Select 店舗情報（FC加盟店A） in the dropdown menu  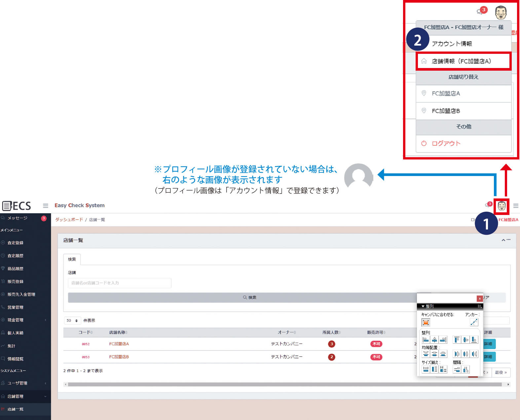(x=463, y=61)
